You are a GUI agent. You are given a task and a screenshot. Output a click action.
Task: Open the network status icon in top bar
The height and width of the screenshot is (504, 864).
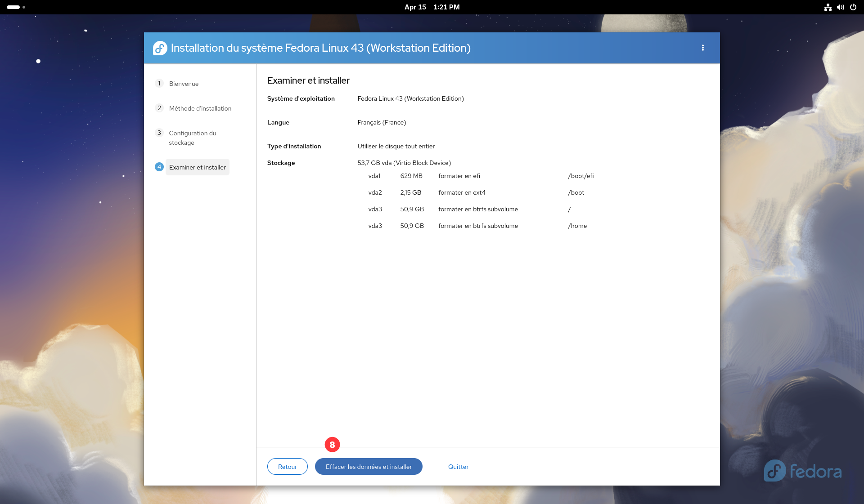pos(828,7)
